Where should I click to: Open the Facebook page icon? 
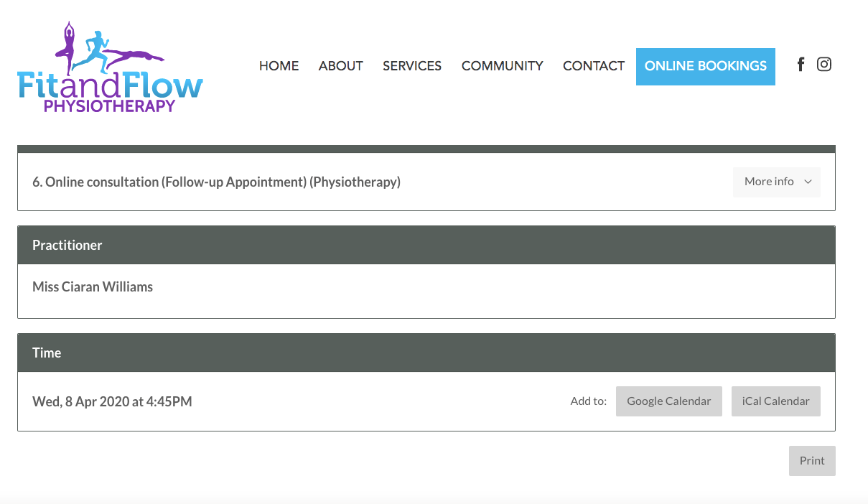pos(800,64)
